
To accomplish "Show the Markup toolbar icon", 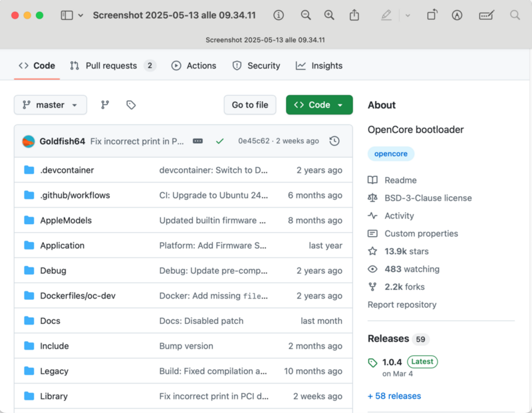I will point(457,15).
